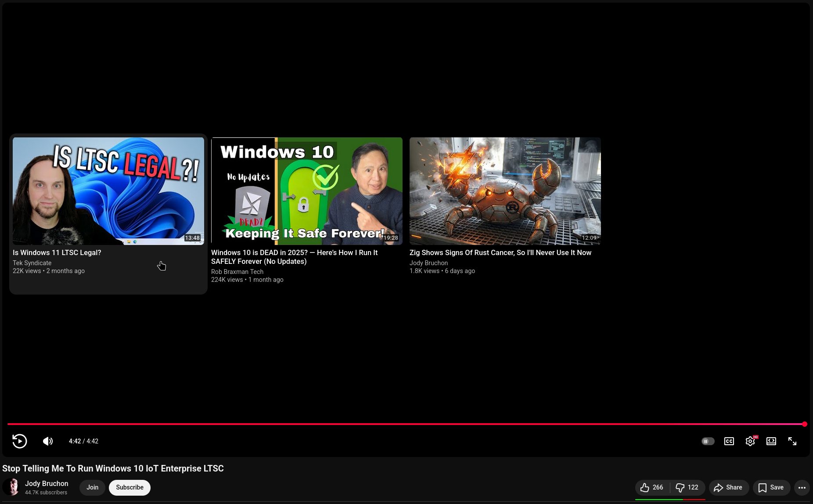Dislike the video with thumbs down
Screen dimensions: 813x504
(687, 487)
